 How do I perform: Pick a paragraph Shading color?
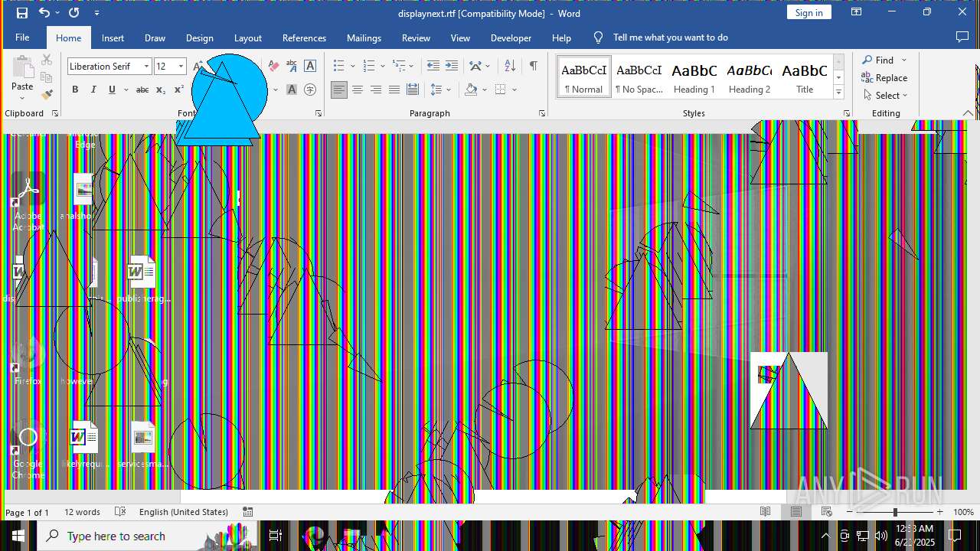tap(472, 90)
